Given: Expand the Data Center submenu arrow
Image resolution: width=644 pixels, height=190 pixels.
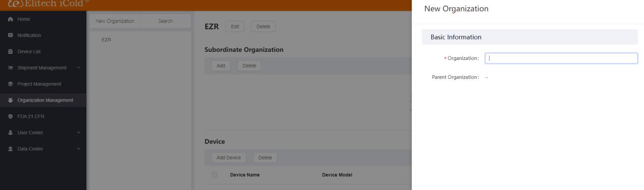Looking at the screenshot, I should (x=79, y=149).
